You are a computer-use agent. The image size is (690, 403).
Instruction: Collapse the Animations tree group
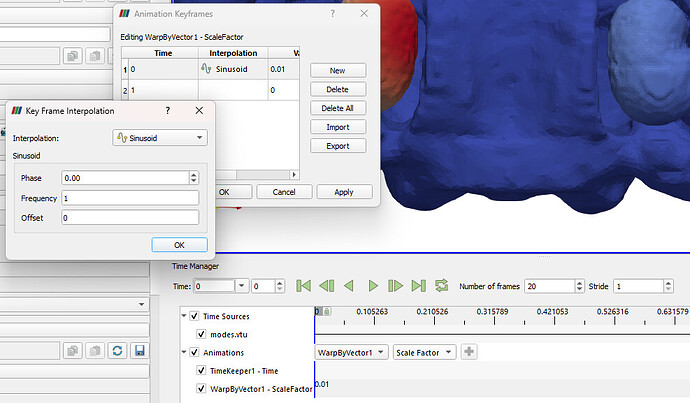pos(184,352)
